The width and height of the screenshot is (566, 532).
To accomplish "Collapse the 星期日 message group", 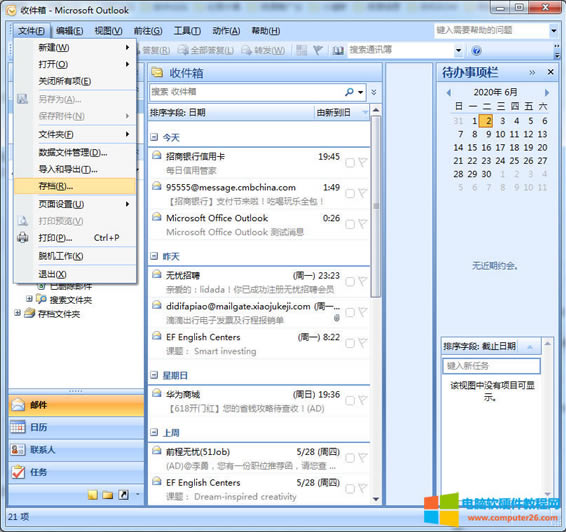I will (x=154, y=375).
